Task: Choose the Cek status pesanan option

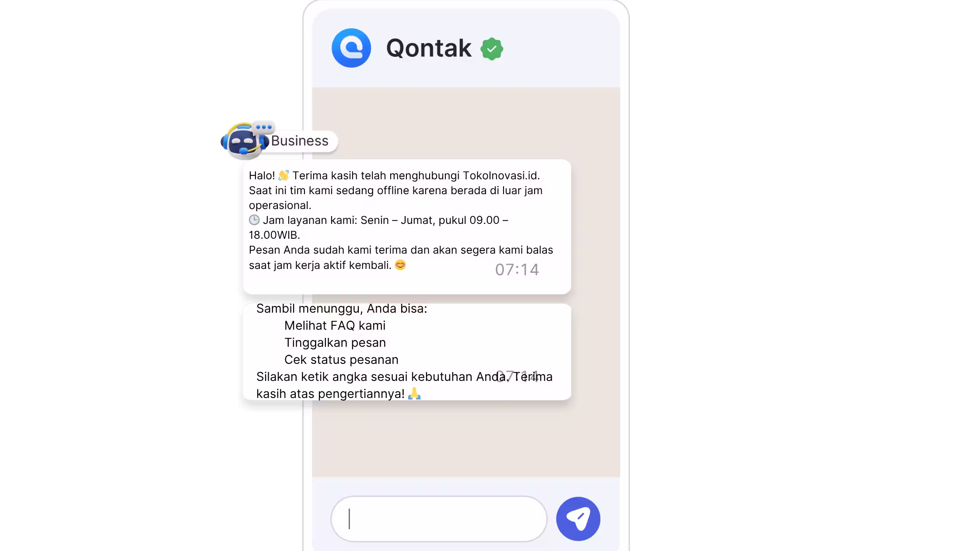Action: coord(341,359)
